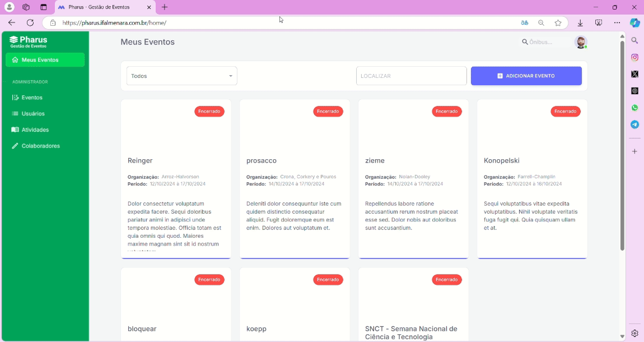Viewport: 644px width, 342px height.
Task: Click the plus icon on Adicionar Evento
Action: click(x=500, y=76)
